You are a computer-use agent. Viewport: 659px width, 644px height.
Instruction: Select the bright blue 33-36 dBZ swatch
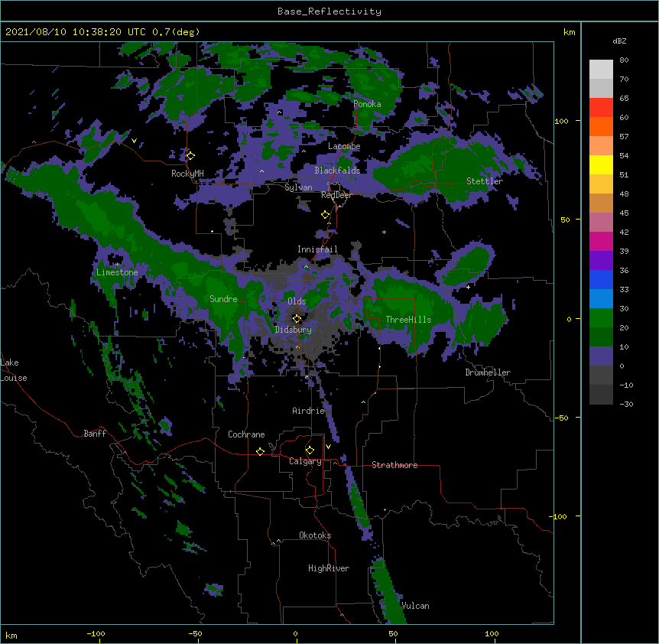601,279
